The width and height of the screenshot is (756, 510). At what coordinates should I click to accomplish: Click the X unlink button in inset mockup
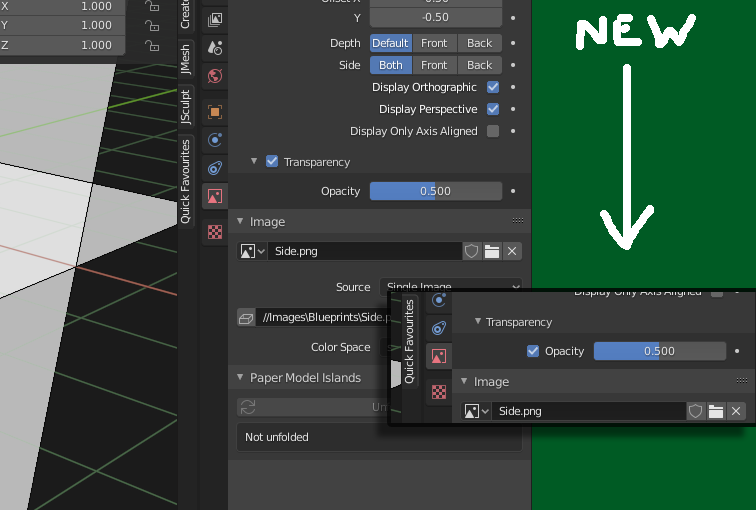pos(736,411)
